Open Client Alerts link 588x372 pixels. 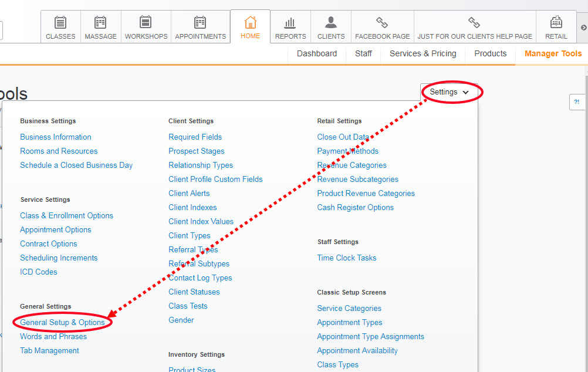tap(189, 194)
